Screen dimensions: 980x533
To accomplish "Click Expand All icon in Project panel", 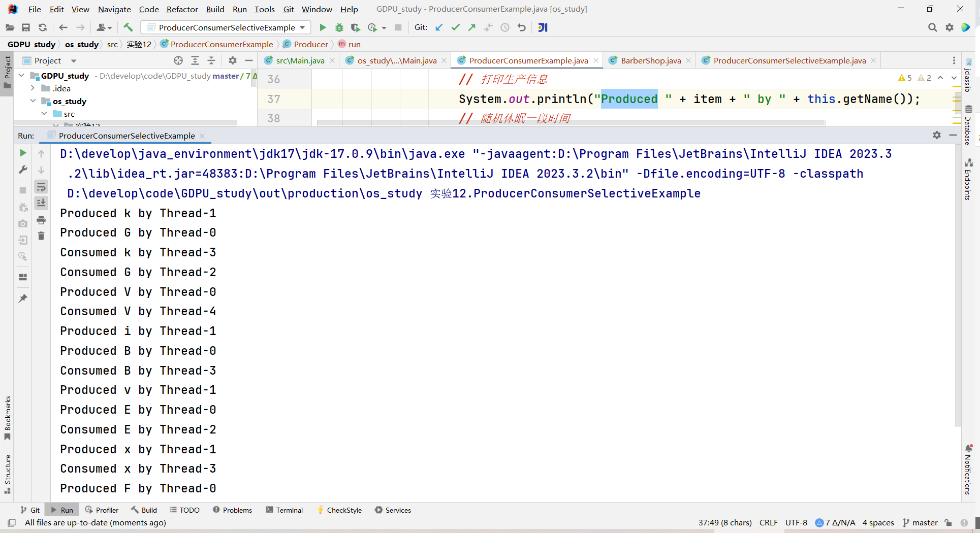I will [x=195, y=60].
